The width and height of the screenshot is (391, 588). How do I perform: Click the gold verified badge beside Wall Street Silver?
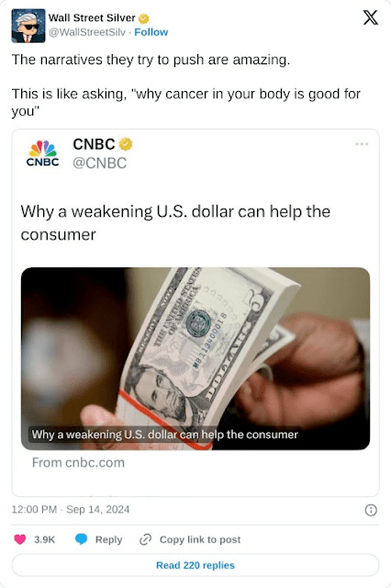[144, 18]
